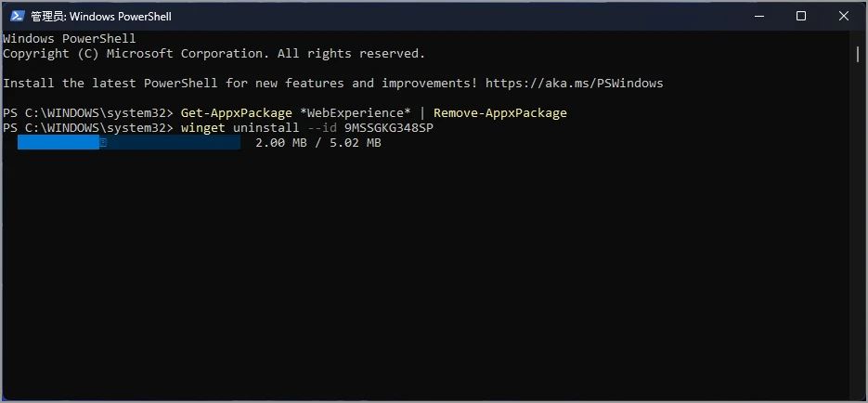
Task: Click the uninstall argument text
Action: point(266,127)
